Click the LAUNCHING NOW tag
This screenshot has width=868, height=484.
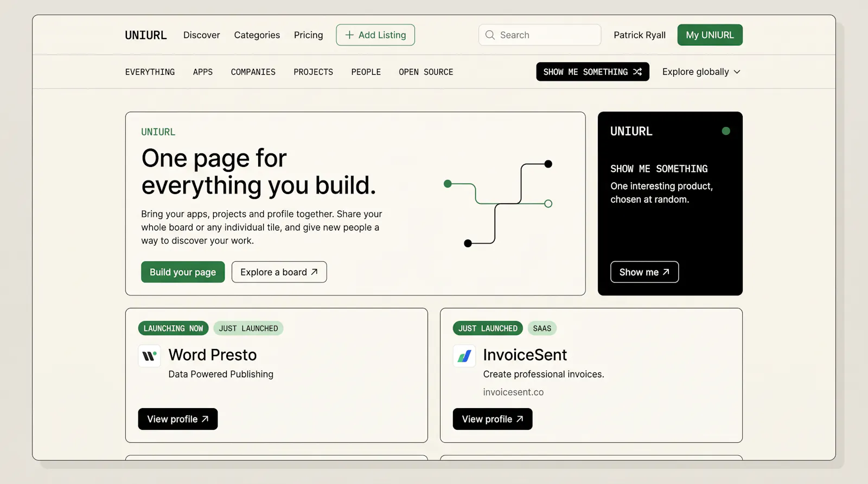173,328
